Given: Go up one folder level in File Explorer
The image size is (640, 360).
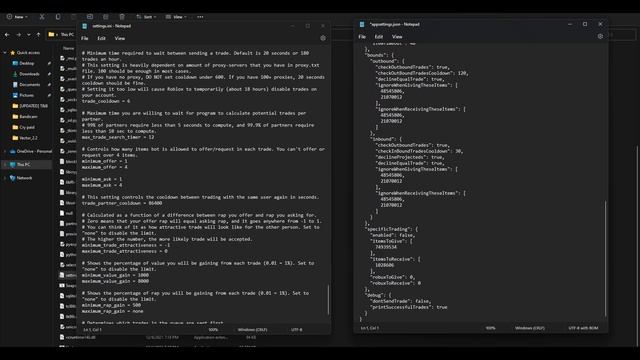Looking at the screenshot, I should 38,35.
